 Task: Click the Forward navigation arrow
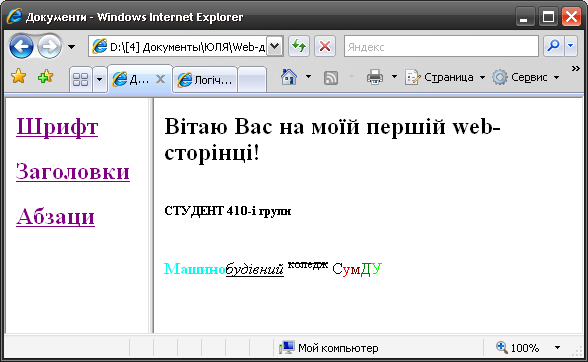50,47
